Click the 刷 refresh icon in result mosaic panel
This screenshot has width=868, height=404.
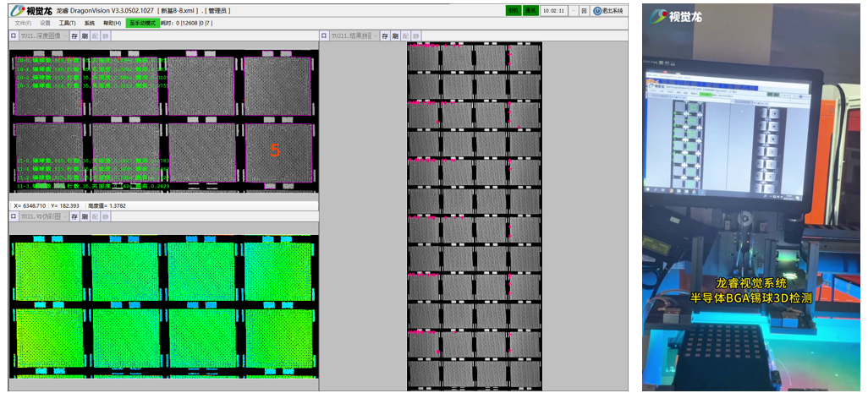click(395, 36)
